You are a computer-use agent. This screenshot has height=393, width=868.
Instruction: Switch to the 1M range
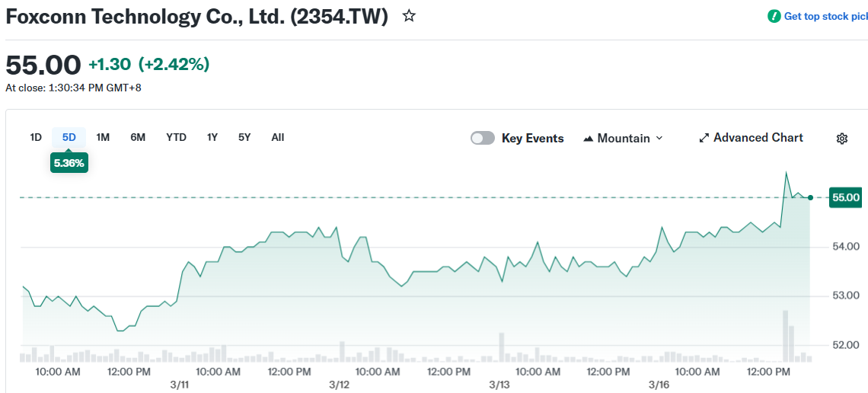[103, 137]
